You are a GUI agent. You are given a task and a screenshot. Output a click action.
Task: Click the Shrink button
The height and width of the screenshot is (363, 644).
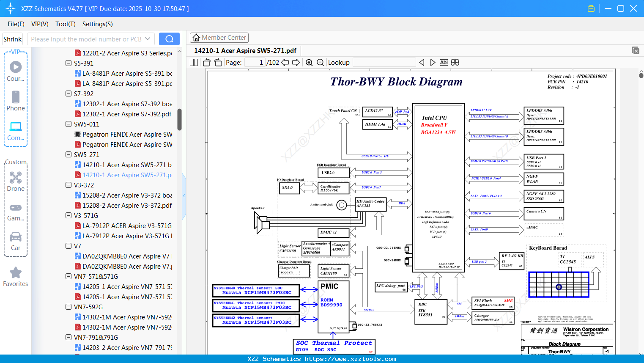pos(13,39)
